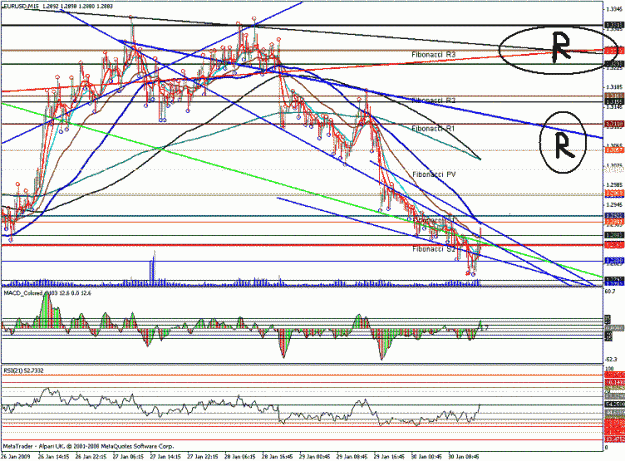Click the "27 Jan 22:15" time axis label
This screenshot has width=625, height=461.
203,457
